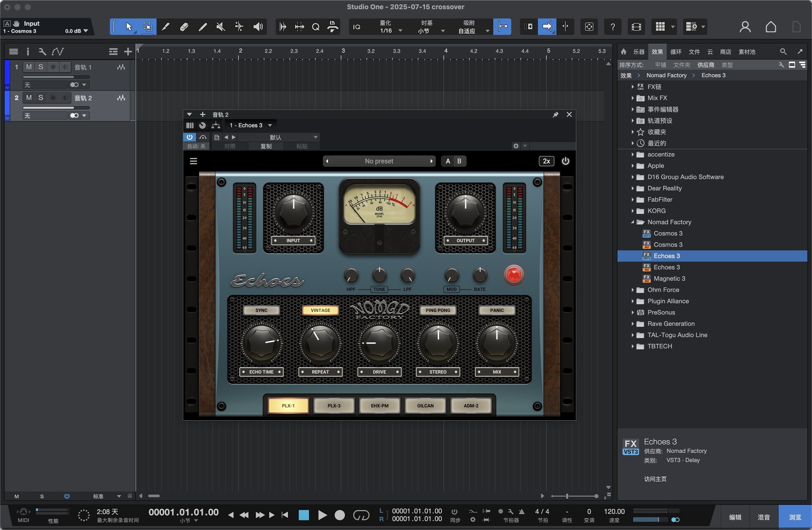Adjust the MIX knob
812x530 pixels.
pyautogui.click(x=497, y=343)
